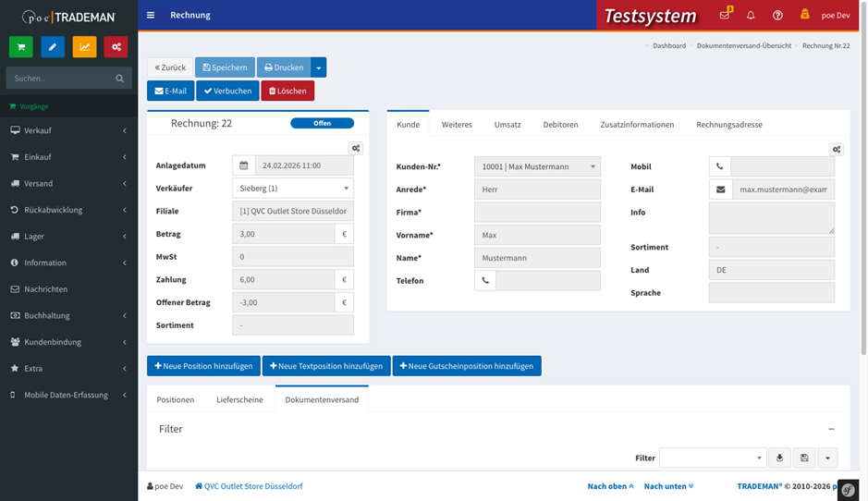
Task: Select the Kunde tab
Action: tap(408, 125)
